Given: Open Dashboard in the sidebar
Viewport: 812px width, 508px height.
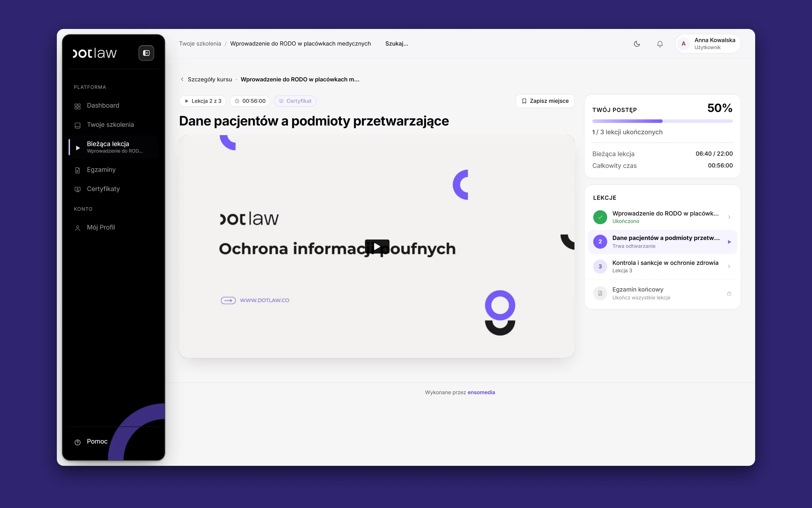Looking at the screenshot, I should tap(113, 105).
